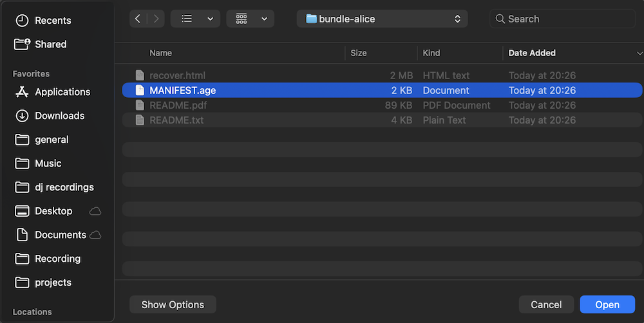Open the general folder in sidebar
The width and height of the screenshot is (644, 323).
click(41, 140)
